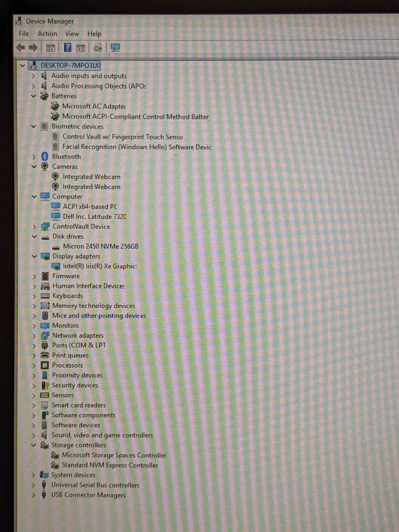Select the DESKTOP-7MPO3U0 root node
Screen dimensions: 399x532
point(70,66)
